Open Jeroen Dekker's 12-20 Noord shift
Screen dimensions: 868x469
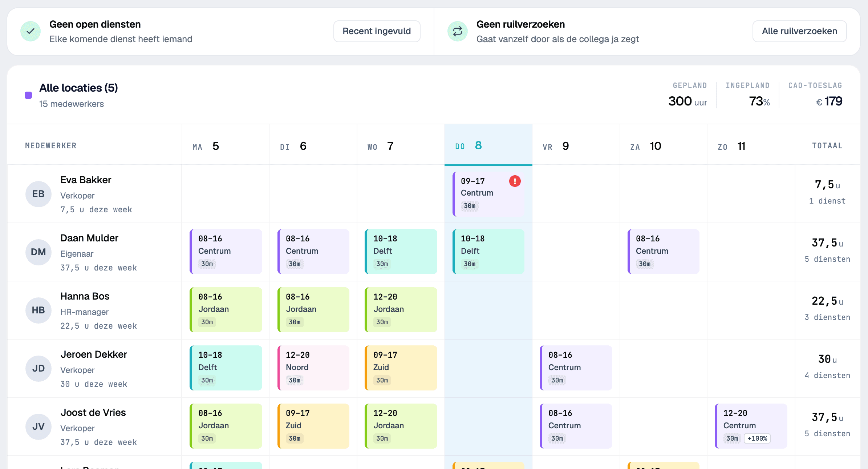pos(313,368)
